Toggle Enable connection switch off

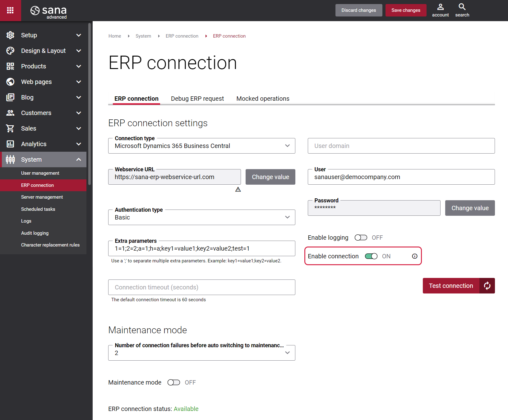point(371,256)
